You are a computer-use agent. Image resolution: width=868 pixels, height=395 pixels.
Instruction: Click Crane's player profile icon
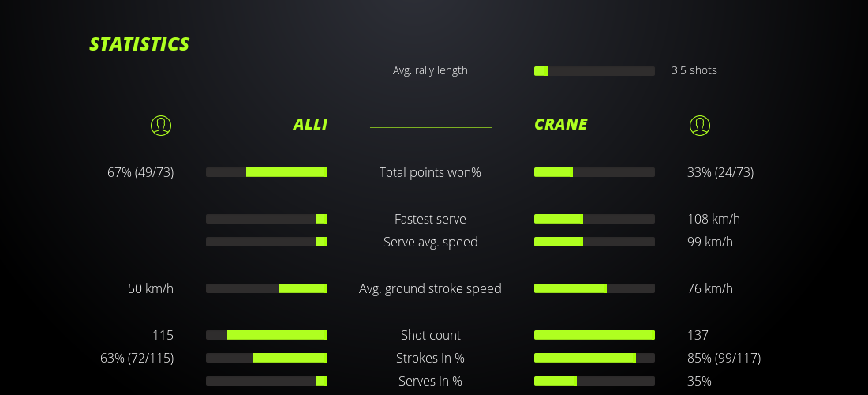point(699,125)
